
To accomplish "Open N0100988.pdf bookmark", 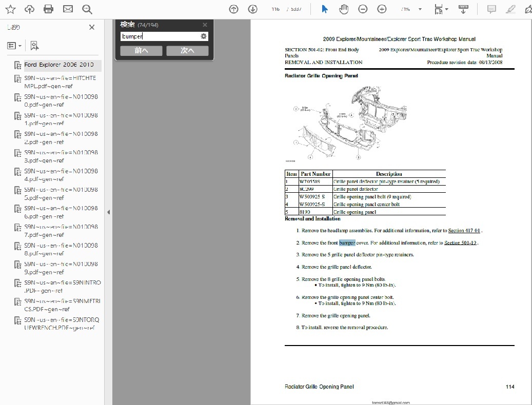I will (61, 250).
